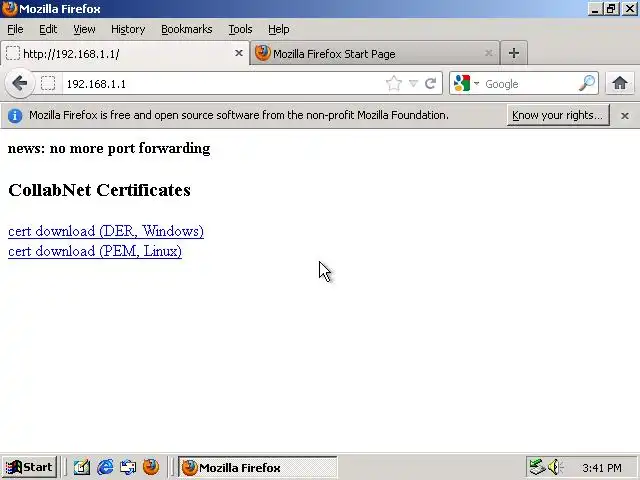Click the 'news: no more port forwarding' text
This screenshot has width=640, height=480.
tap(109, 148)
